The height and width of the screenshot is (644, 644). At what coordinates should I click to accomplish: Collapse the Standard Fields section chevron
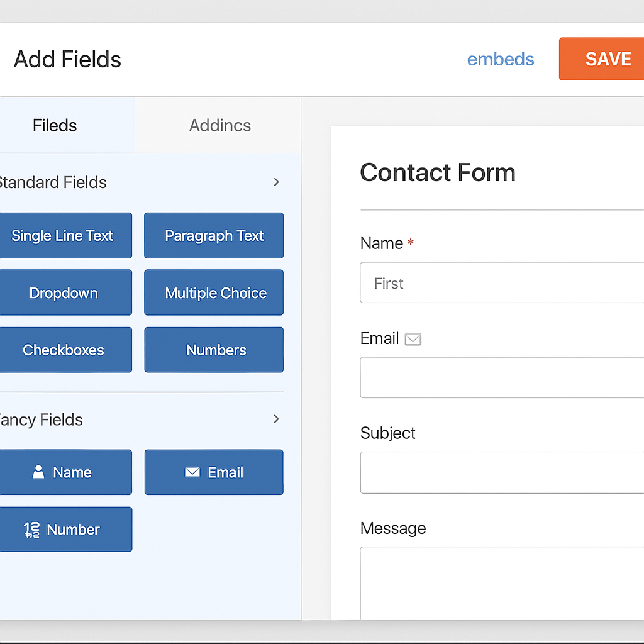click(x=277, y=182)
